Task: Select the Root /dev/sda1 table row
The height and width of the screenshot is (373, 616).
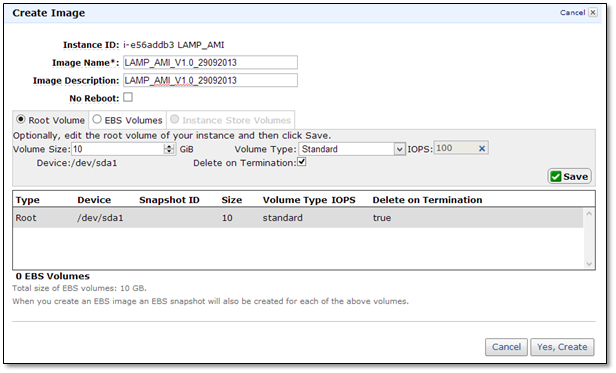Action: pyautogui.click(x=299, y=218)
